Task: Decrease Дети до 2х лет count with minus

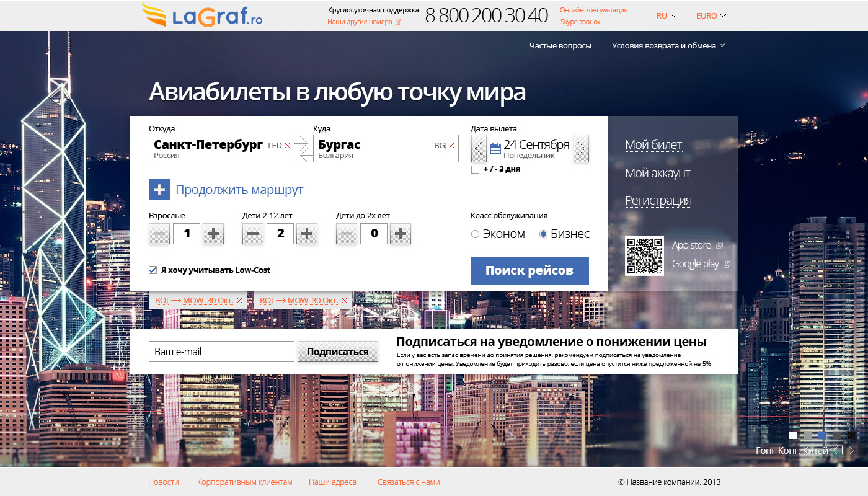Action: [x=347, y=234]
